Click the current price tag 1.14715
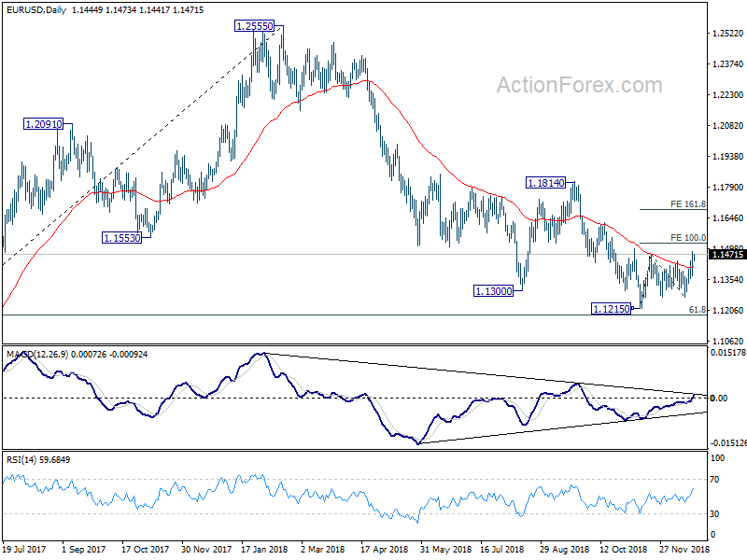Image resolution: width=747 pixels, height=560 pixels. click(x=727, y=254)
